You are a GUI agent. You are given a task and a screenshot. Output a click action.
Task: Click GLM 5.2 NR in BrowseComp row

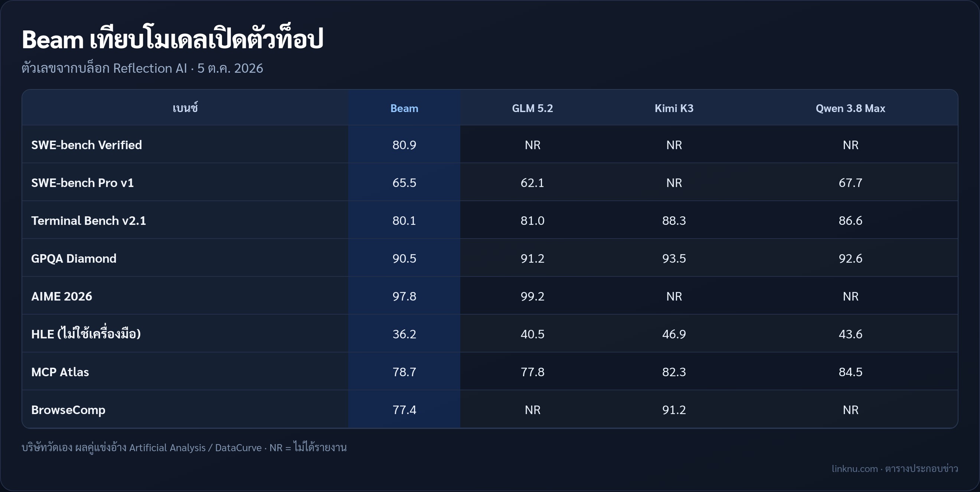pos(532,410)
